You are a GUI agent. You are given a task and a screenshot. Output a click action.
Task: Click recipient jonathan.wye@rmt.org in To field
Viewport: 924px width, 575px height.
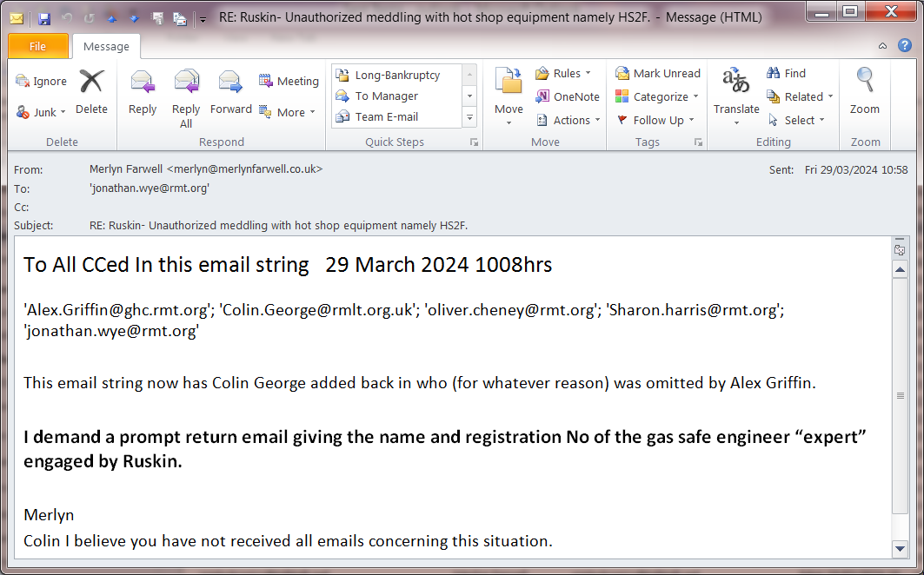150,188
